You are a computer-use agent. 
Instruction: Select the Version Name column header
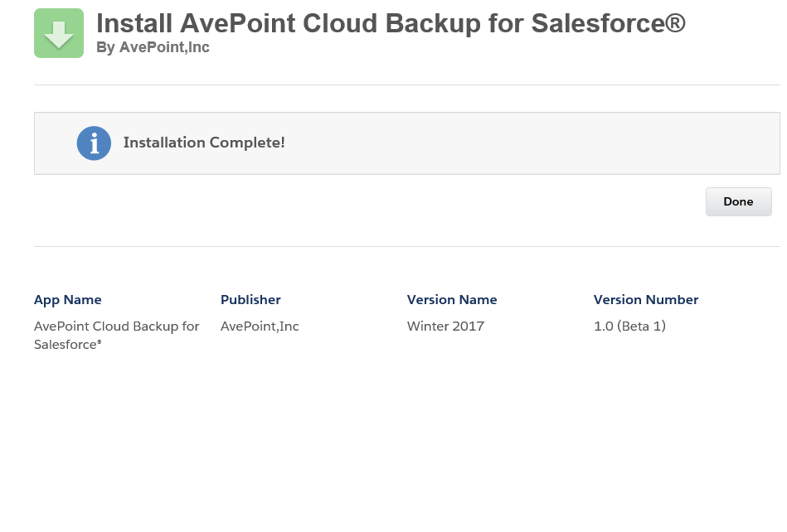coord(452,300)
